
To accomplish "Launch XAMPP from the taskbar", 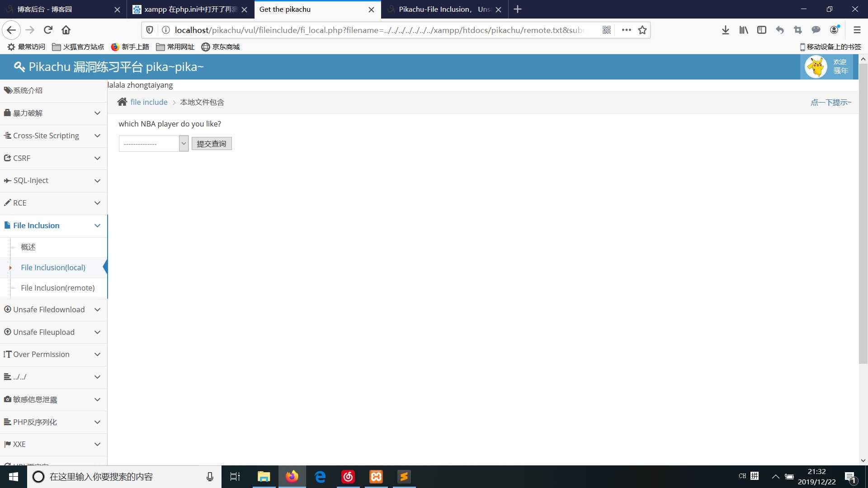I will point(376,477).
